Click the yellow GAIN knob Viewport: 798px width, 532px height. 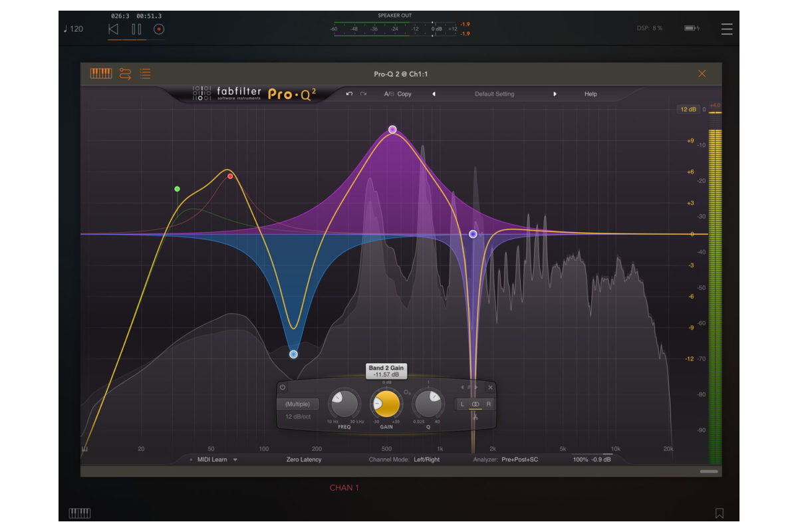tap(386, 404)
